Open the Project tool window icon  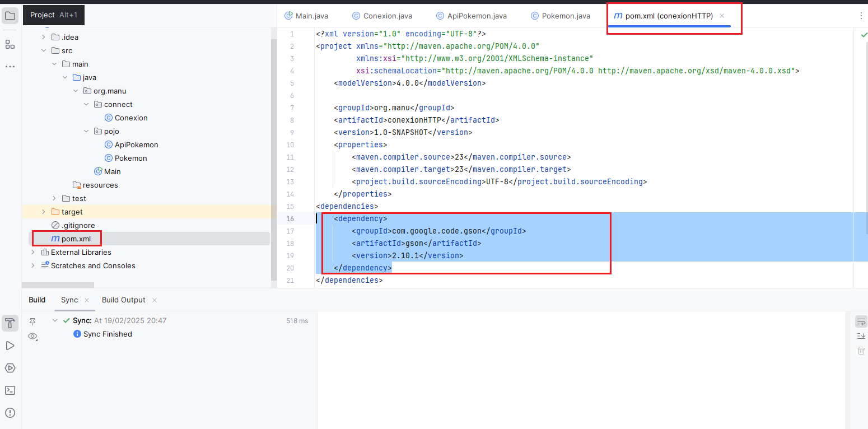(x=10, y=16)
